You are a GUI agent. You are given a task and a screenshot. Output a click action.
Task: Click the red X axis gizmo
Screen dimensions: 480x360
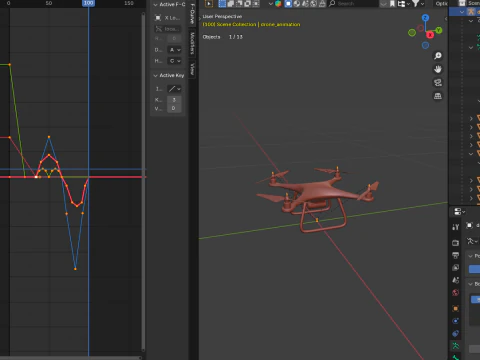tap(430, 35)
